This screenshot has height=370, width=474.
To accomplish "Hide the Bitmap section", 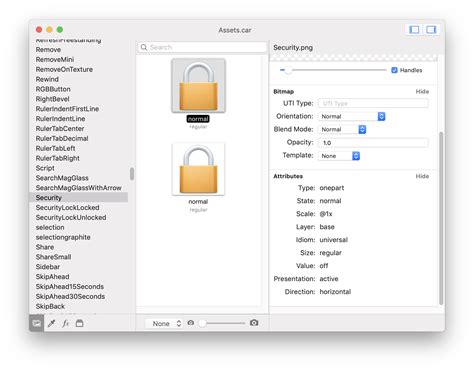I will click(422, 91).
